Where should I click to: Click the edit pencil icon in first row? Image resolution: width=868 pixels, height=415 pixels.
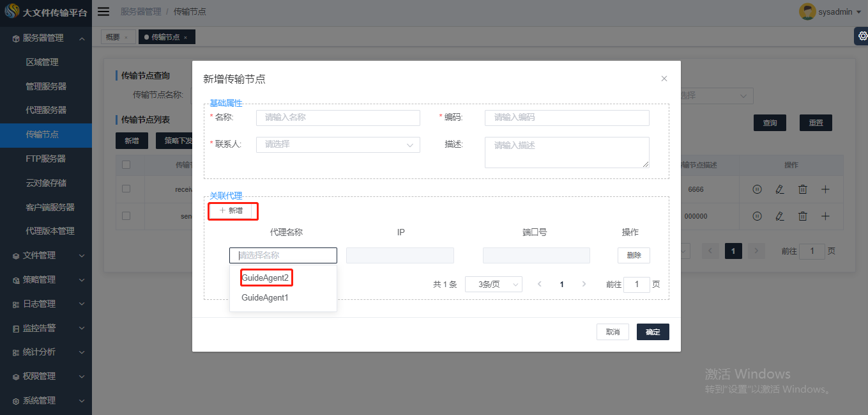tap(779, 189)
